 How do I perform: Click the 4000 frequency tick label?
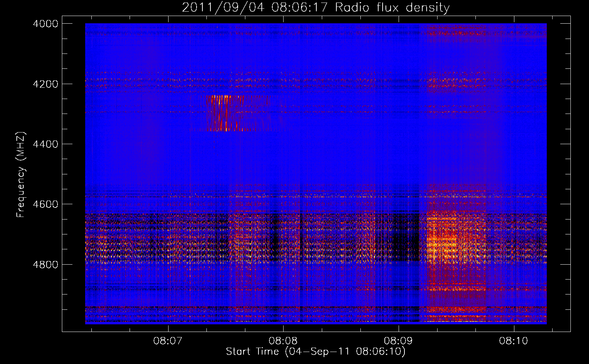pos(46,24)
